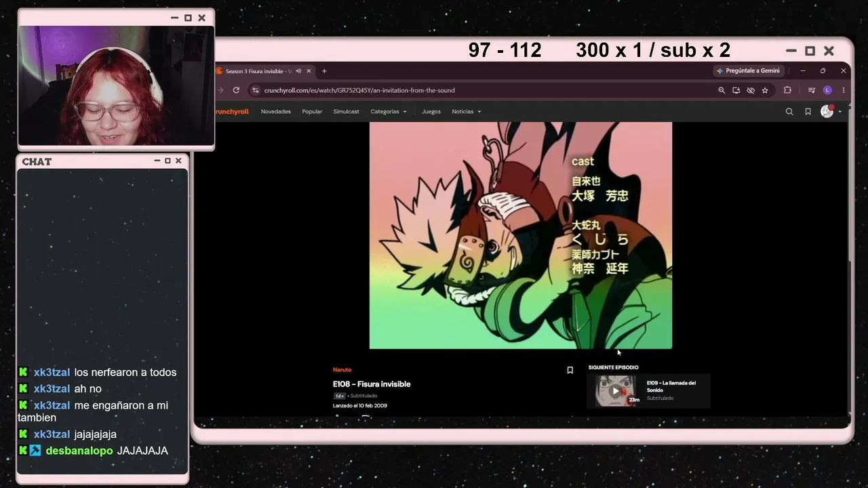Open the Chrome profile avatar
Screen dimensions: 868x488
coord(827,90)
